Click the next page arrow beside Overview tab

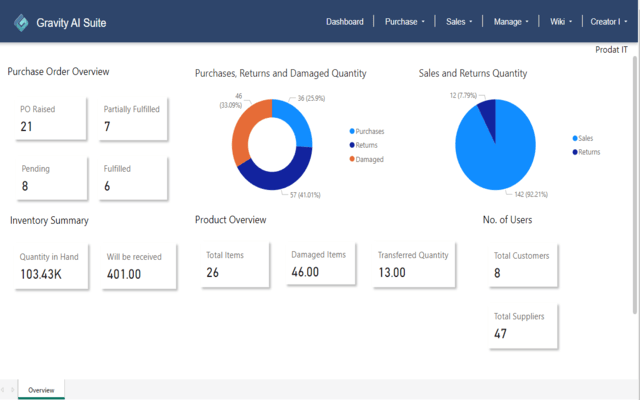pyautogui.click(x=12, y=390)
